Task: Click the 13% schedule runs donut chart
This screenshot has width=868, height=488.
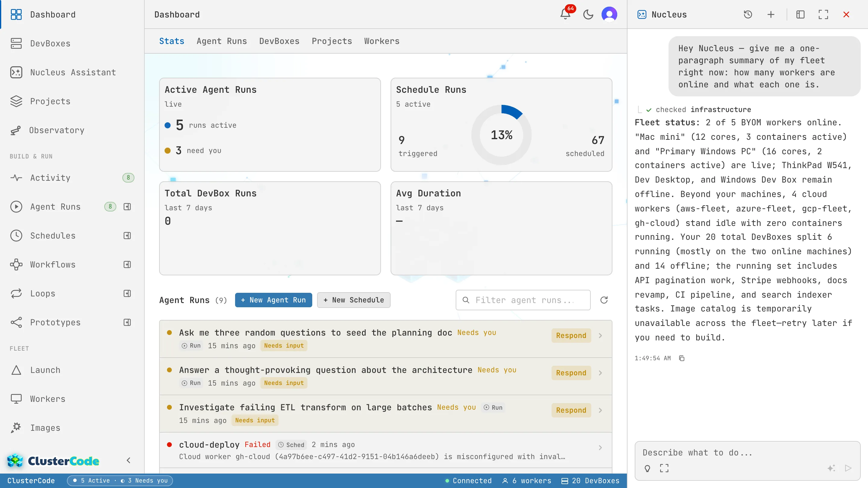Action: (502, 135)
